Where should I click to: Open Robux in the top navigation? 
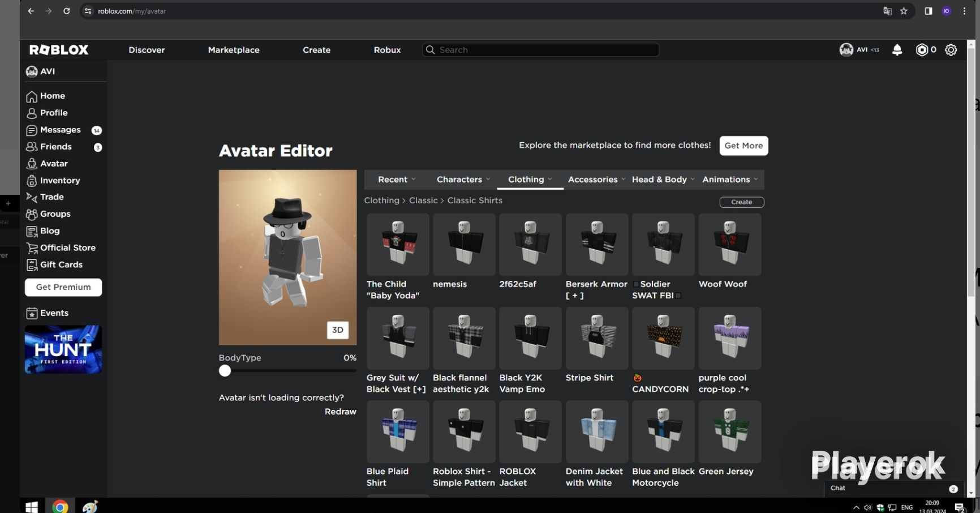coord(387,50)
